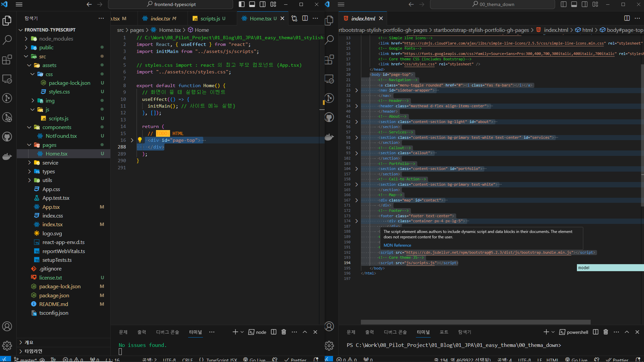Open Explorer view in left window activity bar
Image resolution: width=644 pixels, height=362 pixels.
[7, 20]
